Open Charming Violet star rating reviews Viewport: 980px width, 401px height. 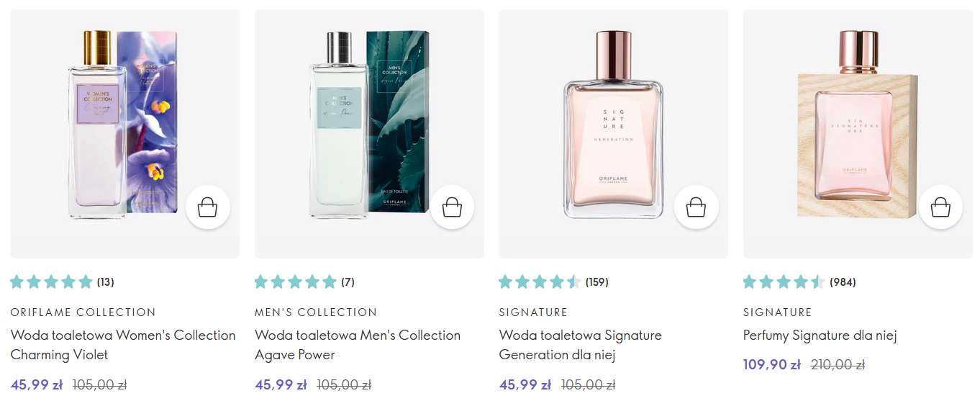tap(62, 281)
